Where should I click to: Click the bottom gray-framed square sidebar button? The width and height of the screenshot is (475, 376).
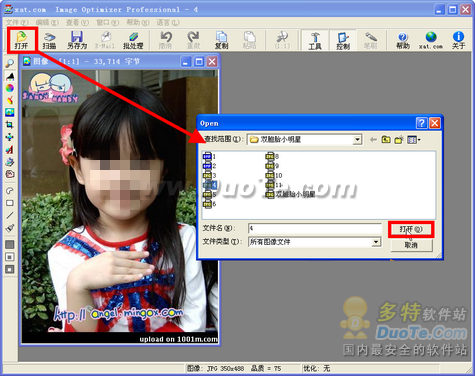[10, 269]
